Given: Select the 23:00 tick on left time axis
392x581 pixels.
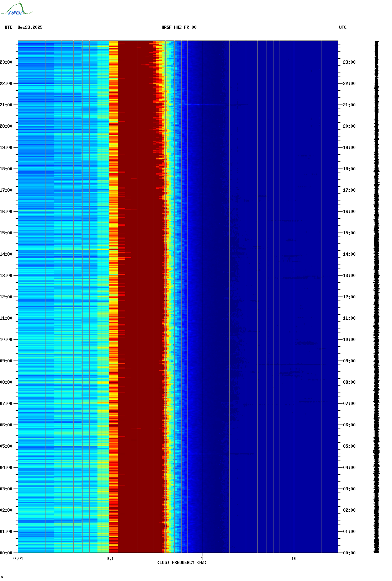Looking at the screenshot, I should tap(6, 62).
